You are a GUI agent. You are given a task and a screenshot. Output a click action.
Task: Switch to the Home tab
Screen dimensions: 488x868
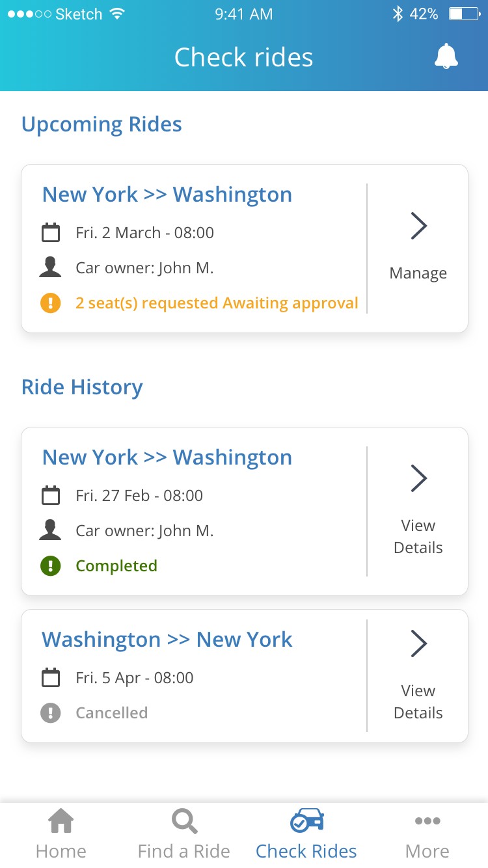click(61, 834)
